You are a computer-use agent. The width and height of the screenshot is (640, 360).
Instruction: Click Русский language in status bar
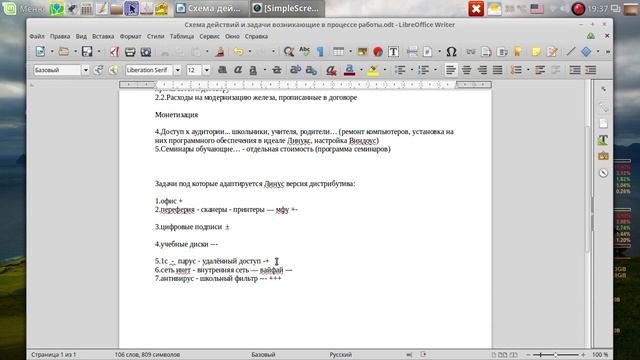click(340, 355)
